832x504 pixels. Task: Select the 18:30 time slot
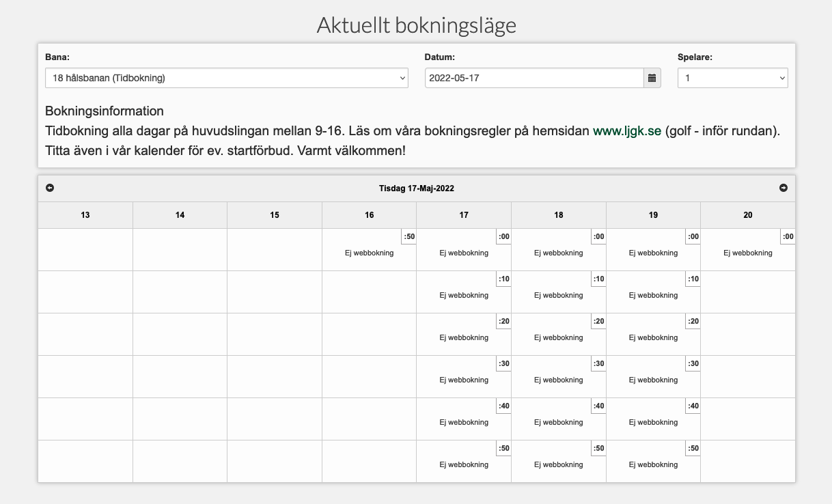pyautogui.click(x=559, y=377)
